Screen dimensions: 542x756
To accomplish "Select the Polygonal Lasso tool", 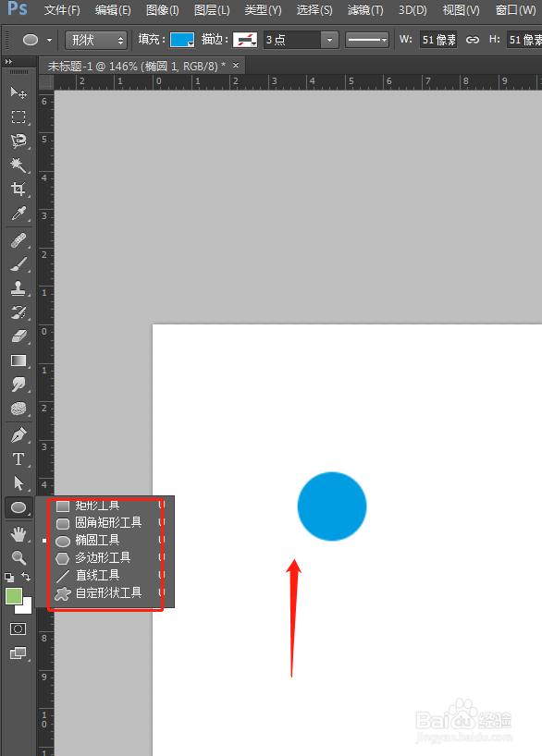I will coord(18,140).
